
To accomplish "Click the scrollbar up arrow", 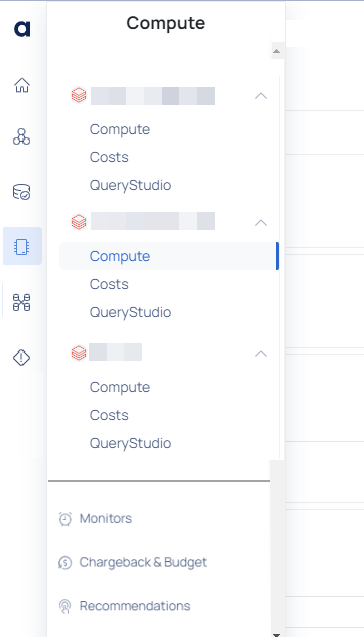I will [277, 51].
